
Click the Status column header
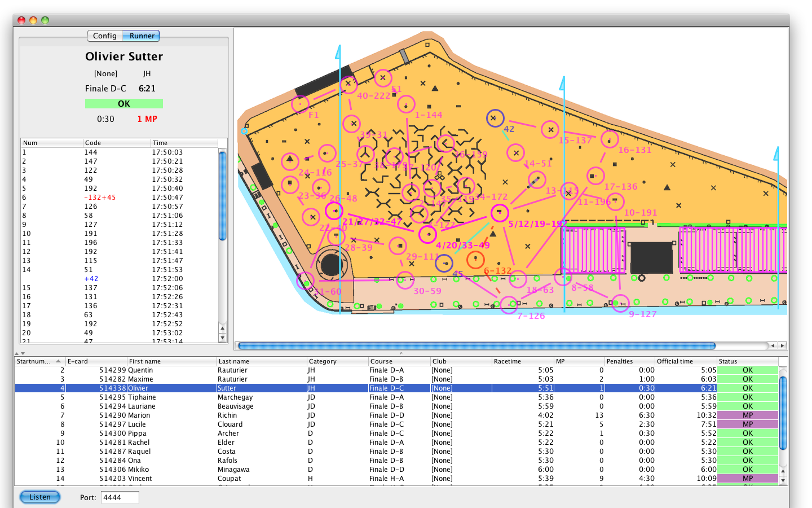[747, 361]
